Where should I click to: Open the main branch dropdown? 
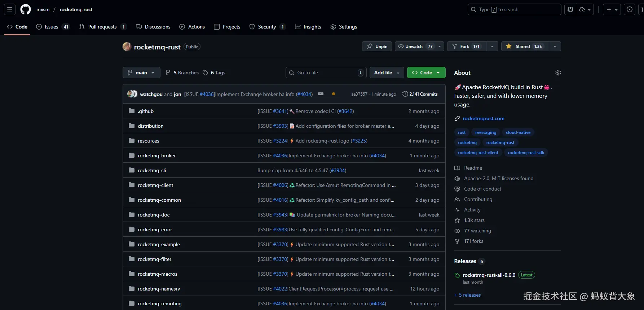(x=141, y=73)
